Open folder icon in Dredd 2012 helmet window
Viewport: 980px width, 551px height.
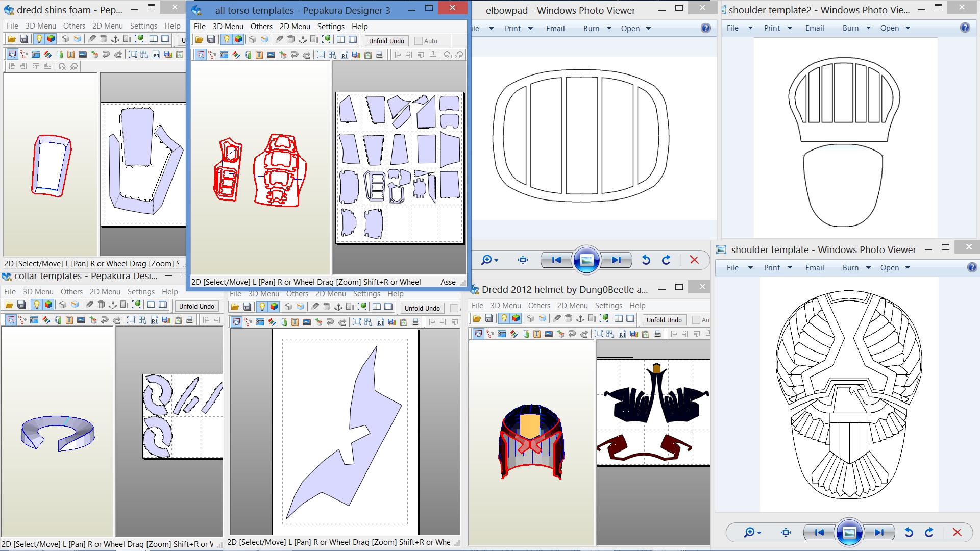pyautogui.click(x=477, y=319)
